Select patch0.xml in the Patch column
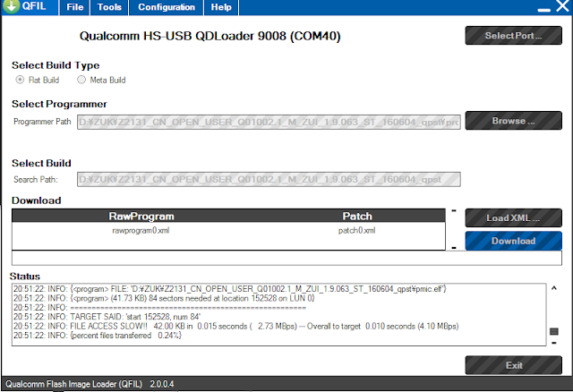 356,231
